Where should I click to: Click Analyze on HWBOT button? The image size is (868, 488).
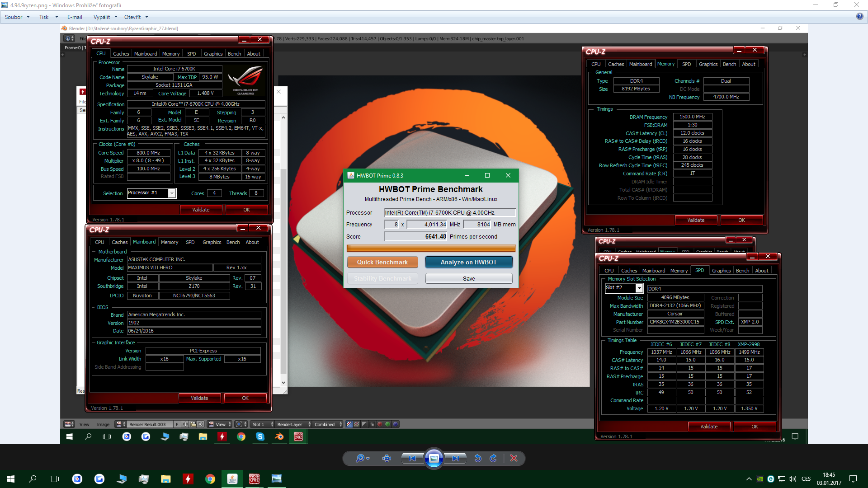click(x=469, y=262)
